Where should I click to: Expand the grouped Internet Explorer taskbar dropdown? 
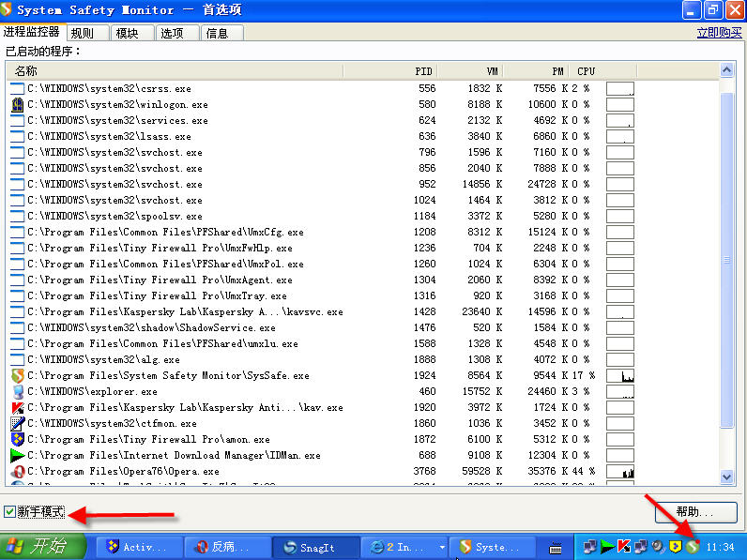point(442,548)
